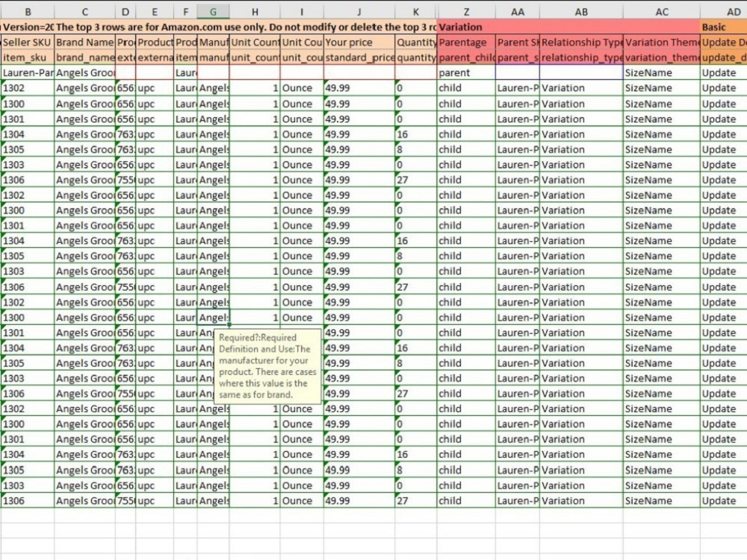Click the "parent" parentage cell
Viewport: 747px width, 560px height.
pos(466,73)
